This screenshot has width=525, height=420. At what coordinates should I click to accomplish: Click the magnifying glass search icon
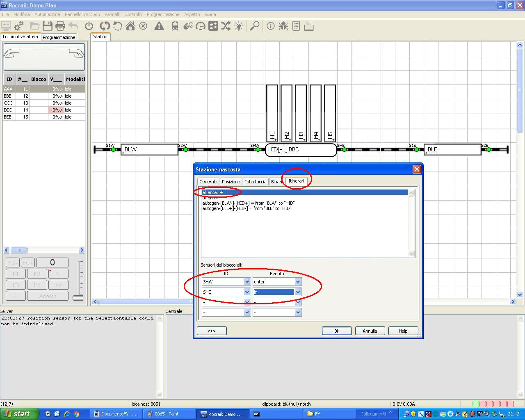(255, 26)
